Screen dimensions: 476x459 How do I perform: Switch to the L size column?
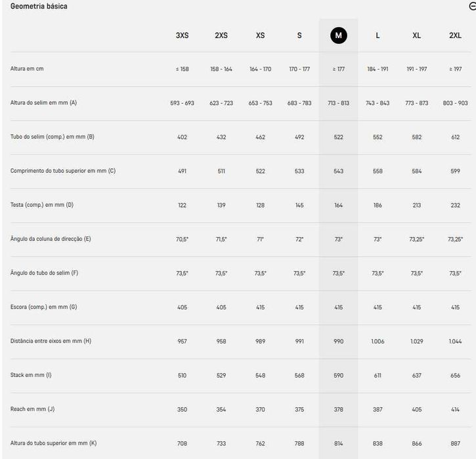(x=378, y=35)
